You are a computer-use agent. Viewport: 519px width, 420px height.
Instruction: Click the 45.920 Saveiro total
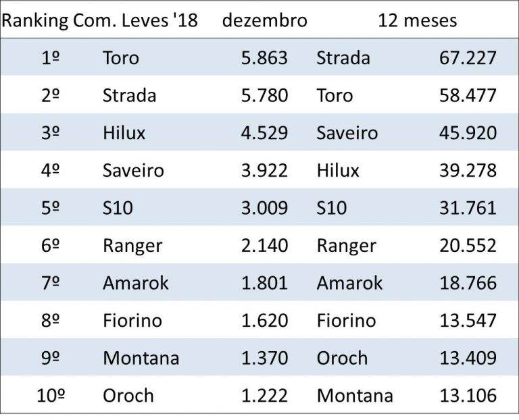[468, 133]
